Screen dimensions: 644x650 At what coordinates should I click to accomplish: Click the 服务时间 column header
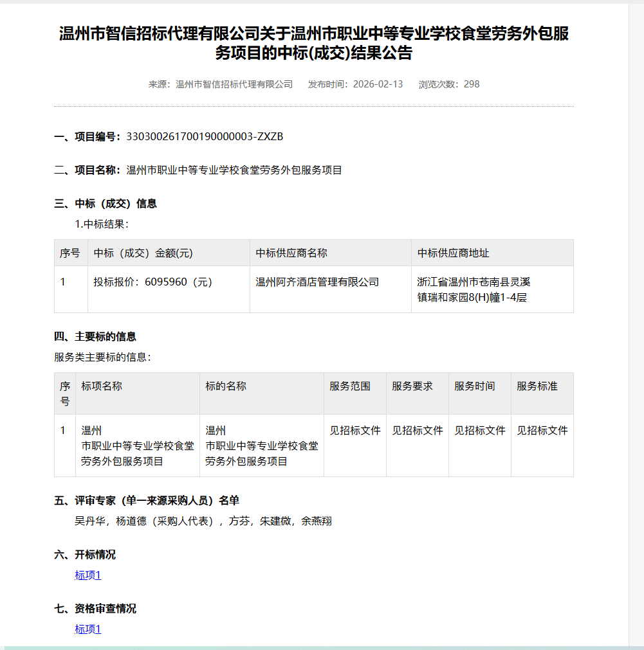(x=475, y=386)
